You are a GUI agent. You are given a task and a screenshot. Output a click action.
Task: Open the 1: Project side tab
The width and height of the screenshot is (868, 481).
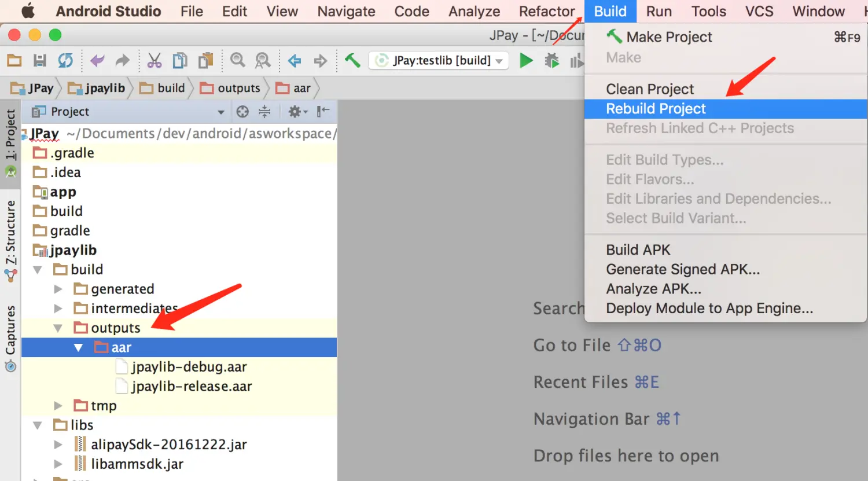coord(10,144)
